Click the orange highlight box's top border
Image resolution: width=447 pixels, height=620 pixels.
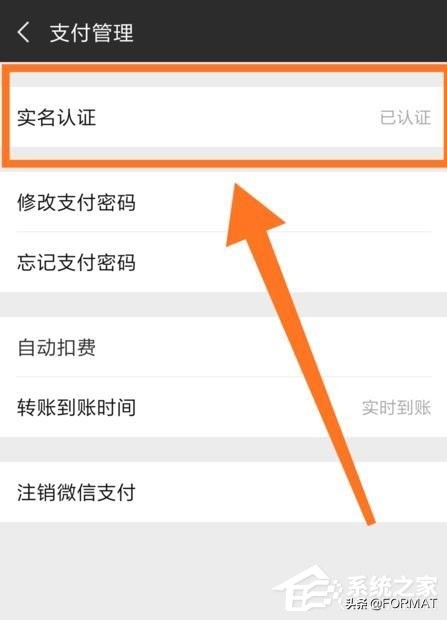tap(224, 68)
